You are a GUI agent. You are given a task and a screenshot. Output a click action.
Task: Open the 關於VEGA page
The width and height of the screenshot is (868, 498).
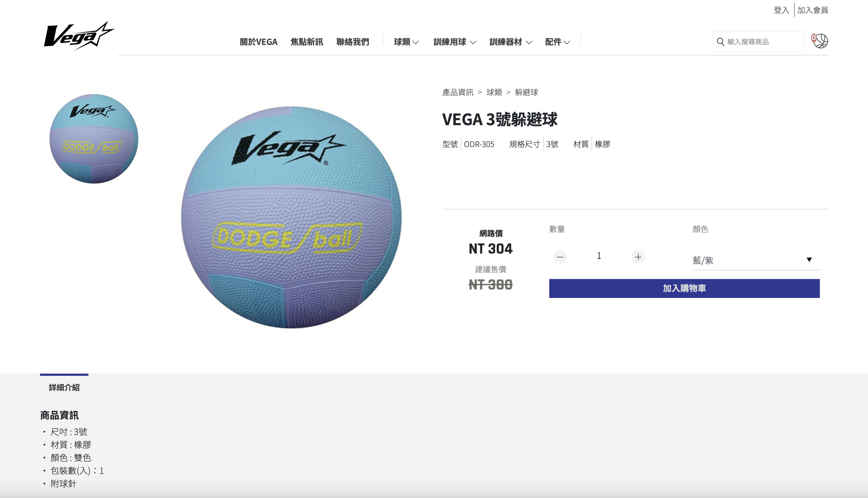tap(258, 42)
